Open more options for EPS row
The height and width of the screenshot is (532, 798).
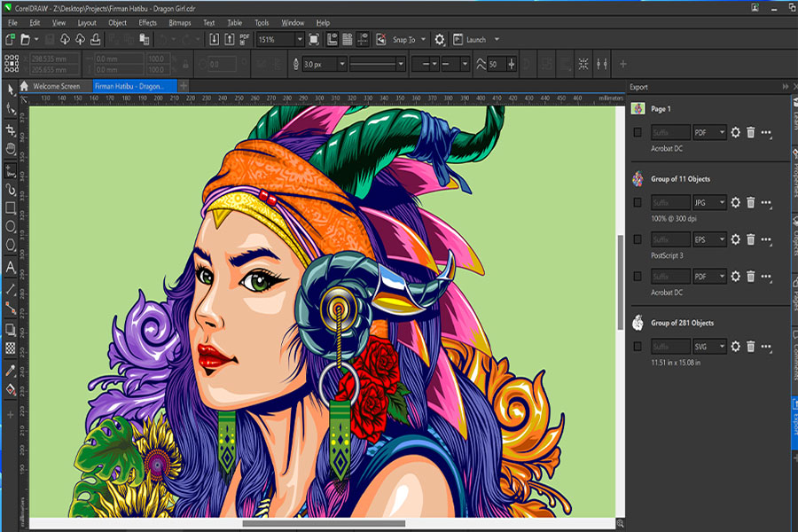766,239
